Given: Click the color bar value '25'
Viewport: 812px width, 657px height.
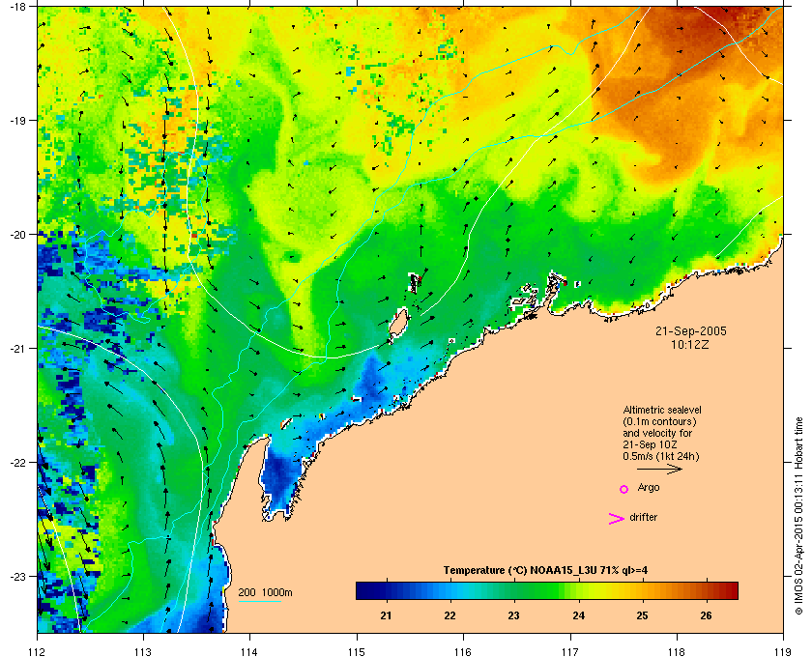Looking at the screenshot, I should (642, 615).
